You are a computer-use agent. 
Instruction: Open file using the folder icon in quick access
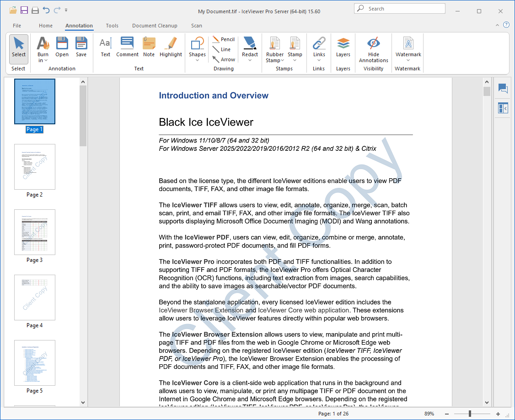tap(13, 11)
